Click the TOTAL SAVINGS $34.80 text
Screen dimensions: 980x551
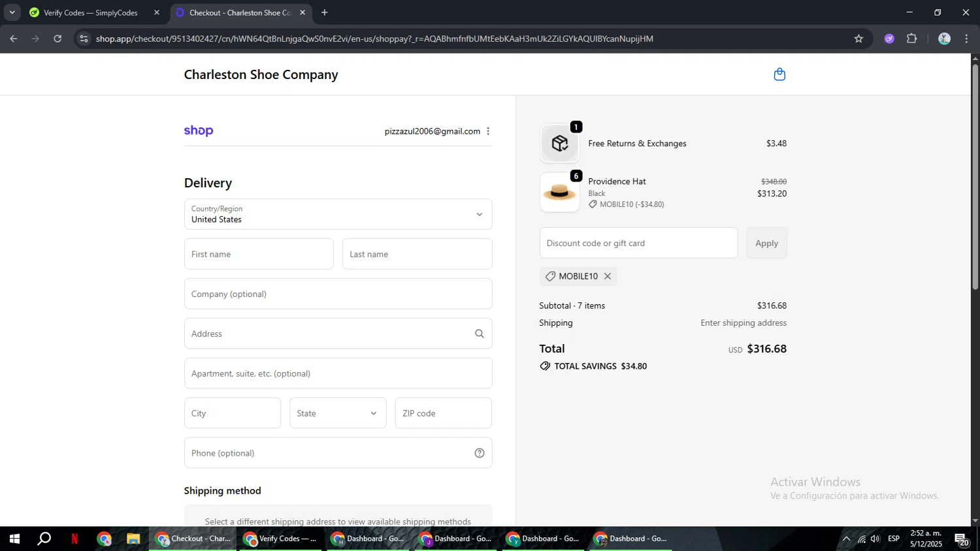(x=600, y=366)
